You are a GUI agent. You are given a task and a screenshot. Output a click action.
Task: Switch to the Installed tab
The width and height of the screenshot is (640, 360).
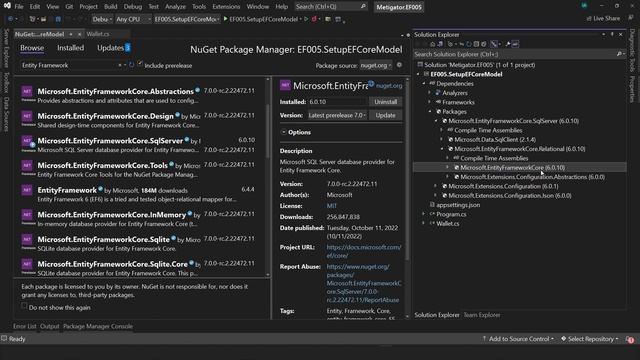pos(70,48)
